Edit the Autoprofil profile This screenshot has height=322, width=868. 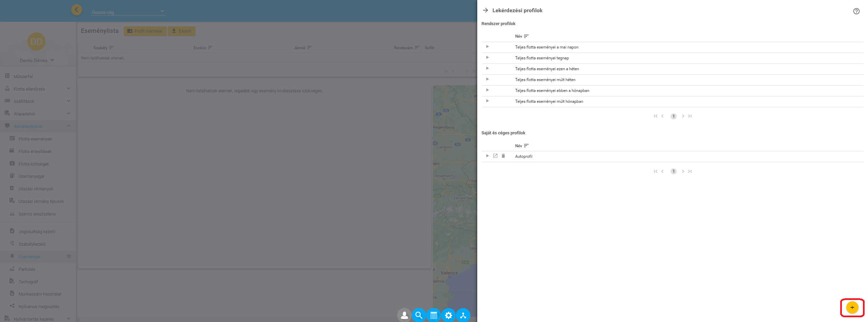click(x=495, y=156)
